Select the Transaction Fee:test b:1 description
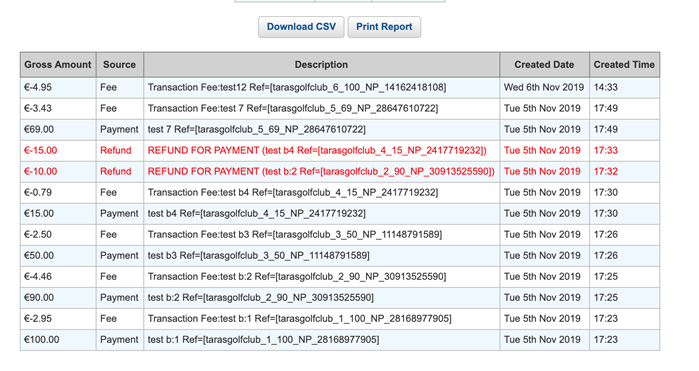 [300, 319]
